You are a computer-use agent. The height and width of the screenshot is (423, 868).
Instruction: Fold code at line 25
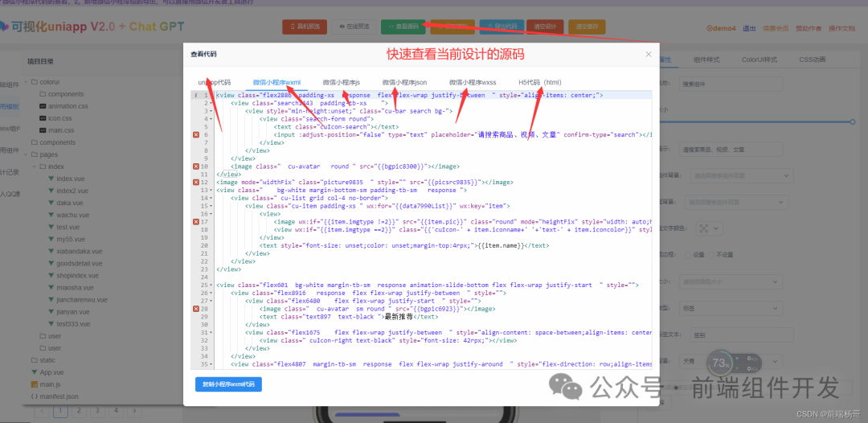[x=211, y=285]
